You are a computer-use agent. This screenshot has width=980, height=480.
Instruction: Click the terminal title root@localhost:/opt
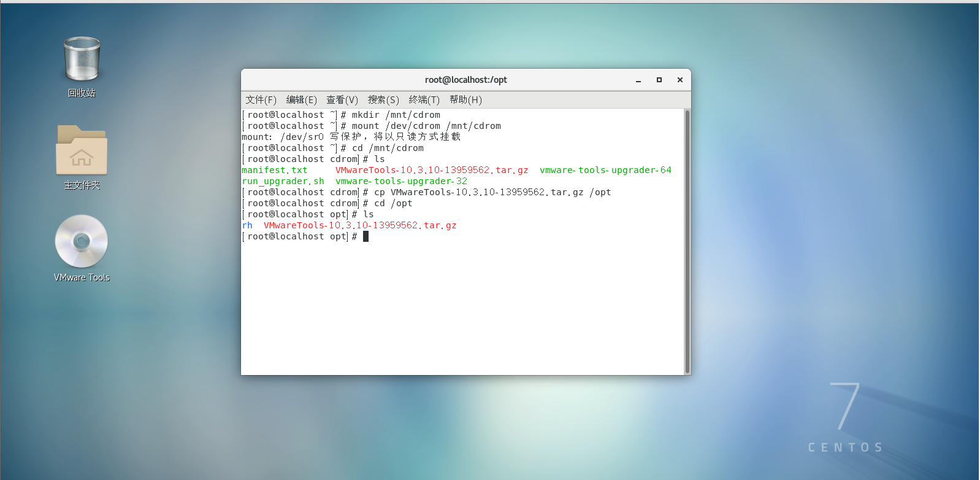[x=465, y=80]
